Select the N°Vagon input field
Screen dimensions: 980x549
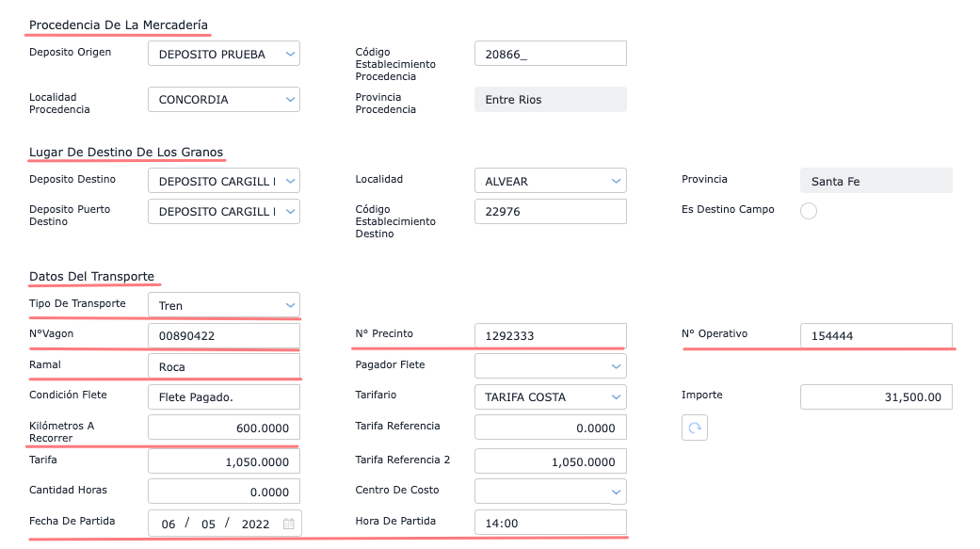[224, 335]
